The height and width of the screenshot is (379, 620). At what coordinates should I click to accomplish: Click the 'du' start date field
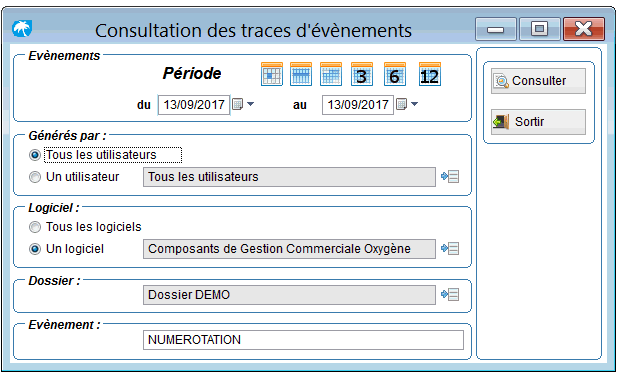(x=194, y=105)
